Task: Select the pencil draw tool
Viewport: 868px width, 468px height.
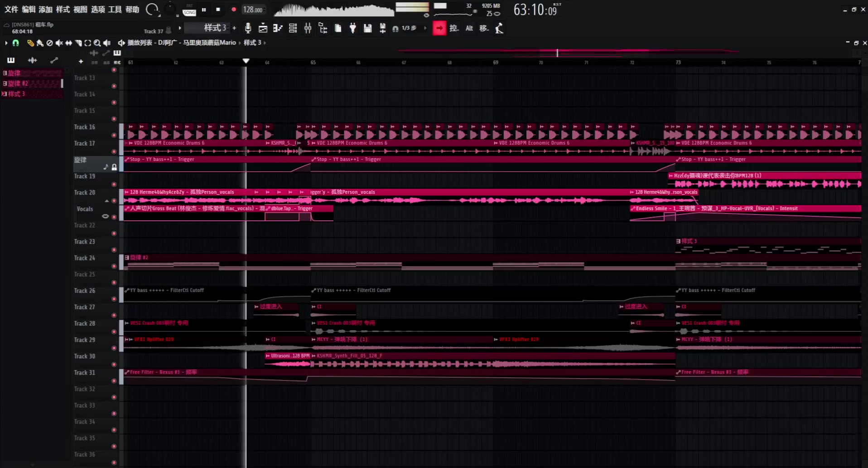Action: pos(30,43)
